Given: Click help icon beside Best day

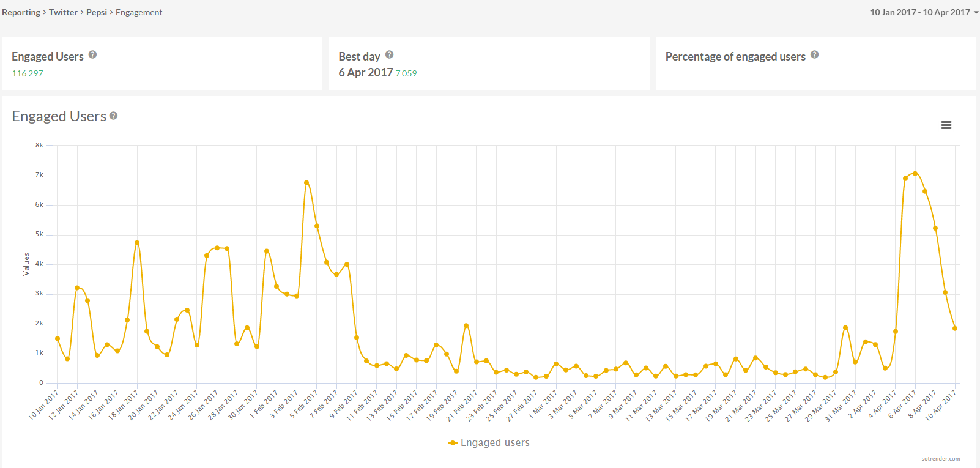Looking at the screenshot, I should (389, 54).
